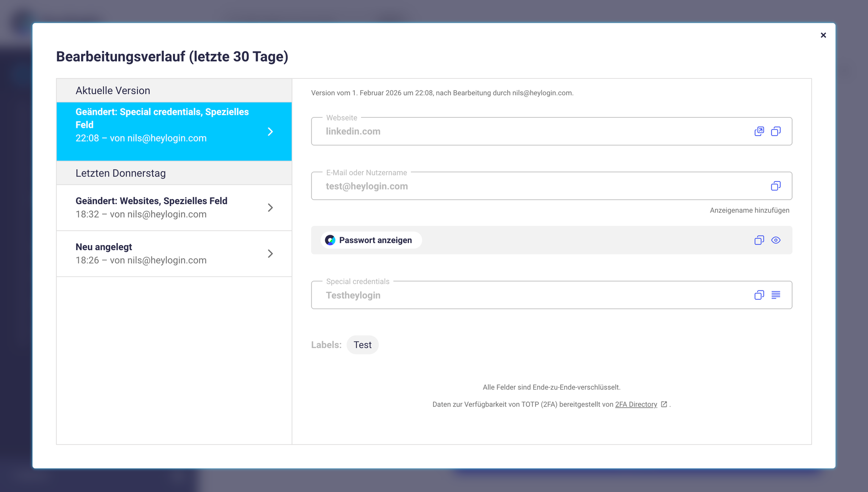Click external link icon next to 2FA Directory
The width and height of the screenshot is (868, 492).
[664, 404]
